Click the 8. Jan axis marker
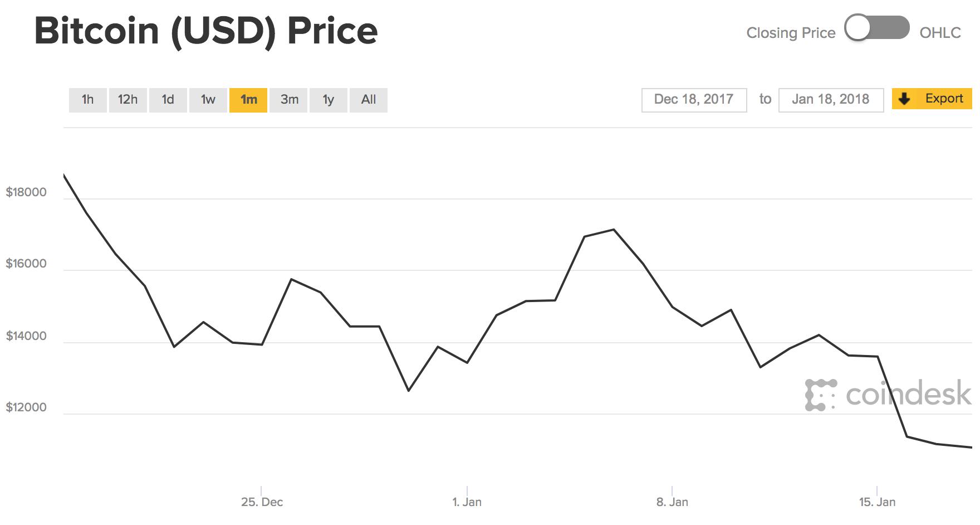980x525 pixels. click(672, 502)
